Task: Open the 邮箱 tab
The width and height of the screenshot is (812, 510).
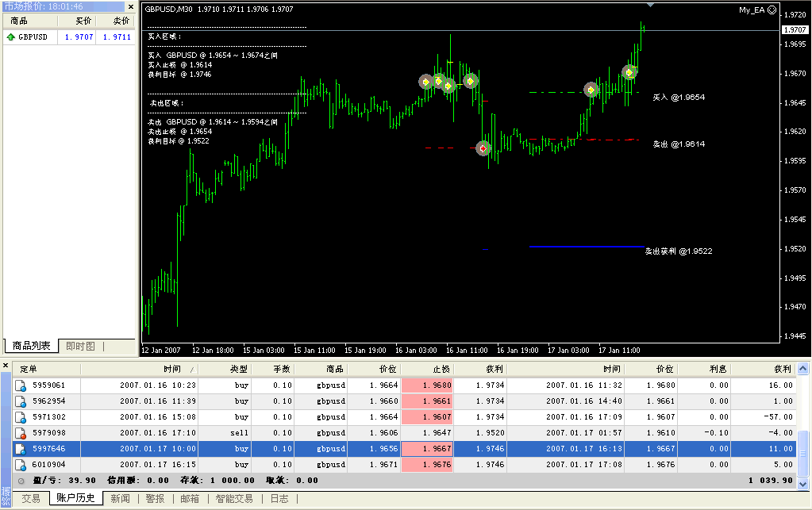Action: tap(190, 499)
